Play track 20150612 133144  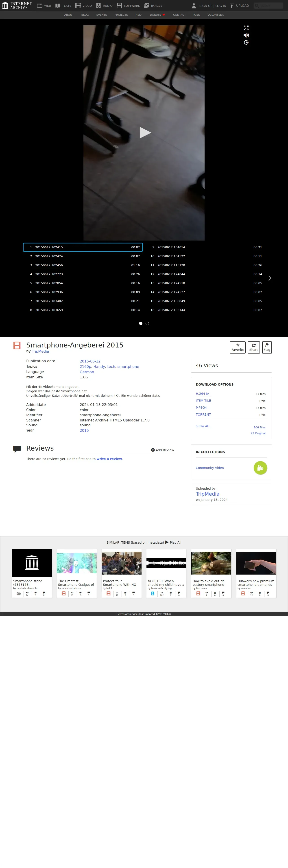click(x=205, y=310)
